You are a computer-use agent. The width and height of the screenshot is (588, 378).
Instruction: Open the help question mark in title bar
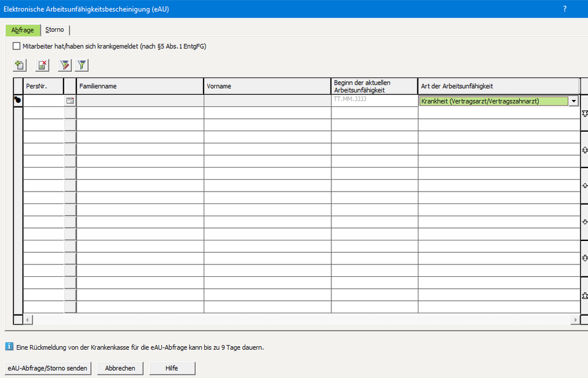point(564,9)
